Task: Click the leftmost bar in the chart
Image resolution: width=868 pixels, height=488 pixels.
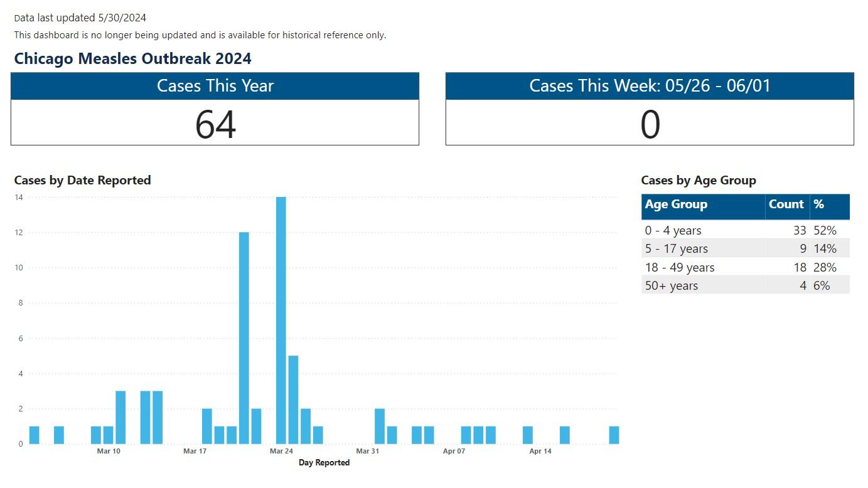Action: (34, 435)
